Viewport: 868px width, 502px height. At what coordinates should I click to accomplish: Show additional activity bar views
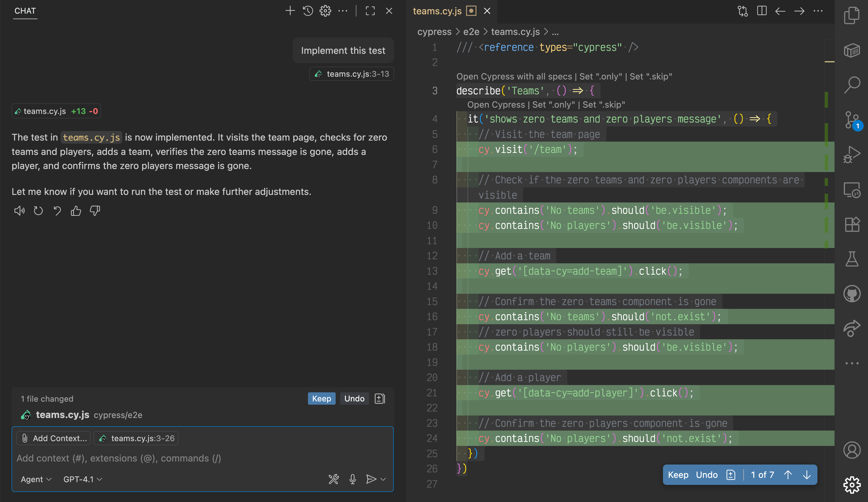851,363
